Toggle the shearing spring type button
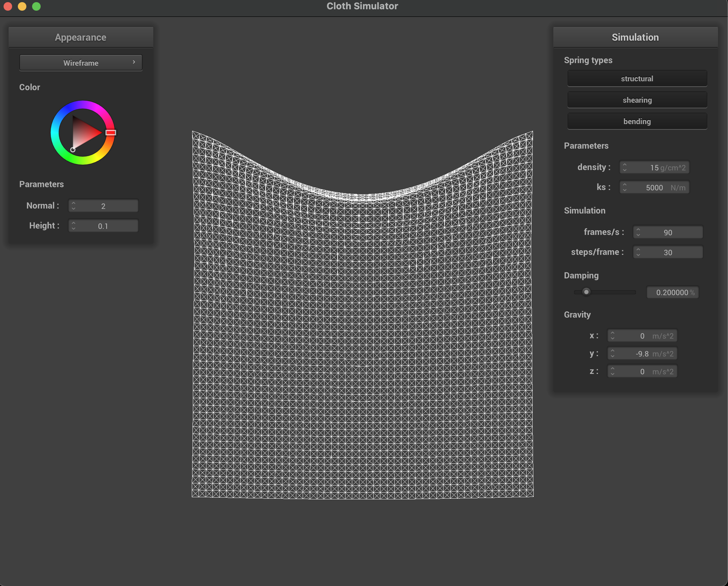Screen dimensions: 728x586 point(637,100)
